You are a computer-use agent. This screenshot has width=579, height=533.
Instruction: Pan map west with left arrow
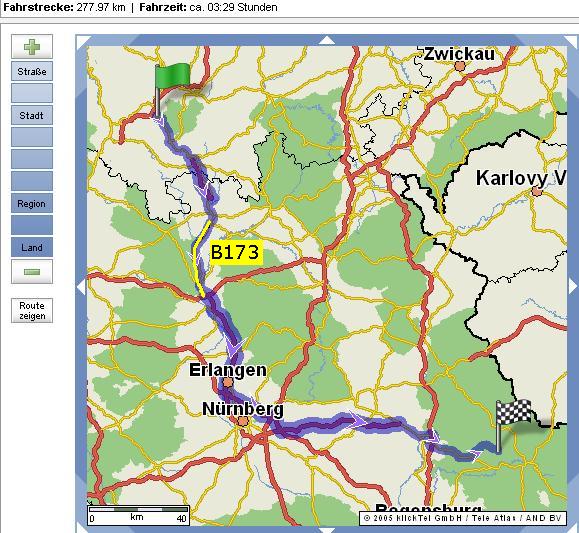[81, 286]
